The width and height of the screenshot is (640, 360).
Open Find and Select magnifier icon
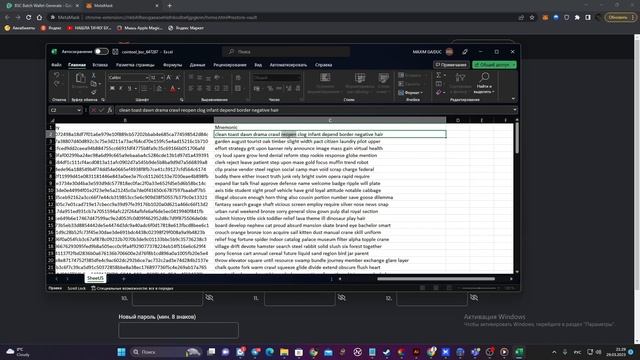tap(484, 78)
